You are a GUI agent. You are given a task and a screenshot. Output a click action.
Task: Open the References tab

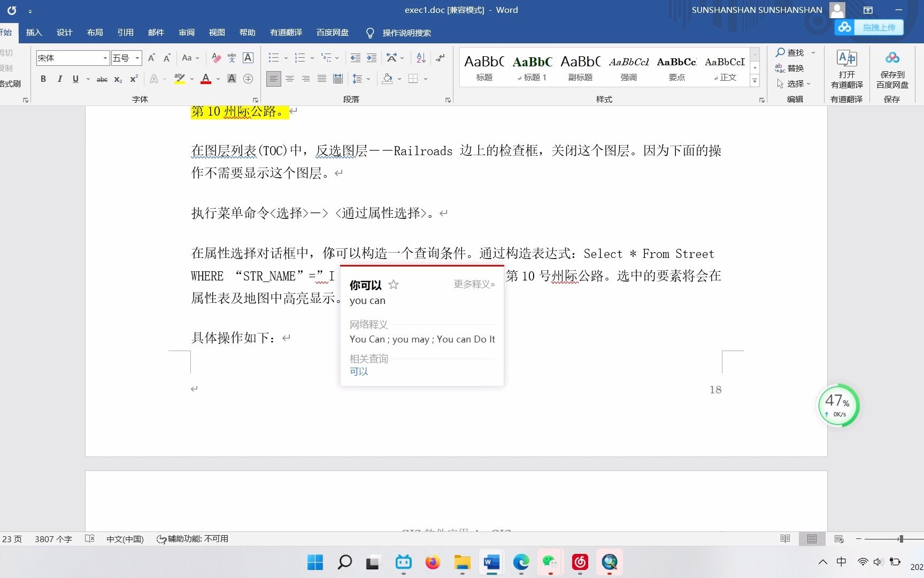point(125,33)
